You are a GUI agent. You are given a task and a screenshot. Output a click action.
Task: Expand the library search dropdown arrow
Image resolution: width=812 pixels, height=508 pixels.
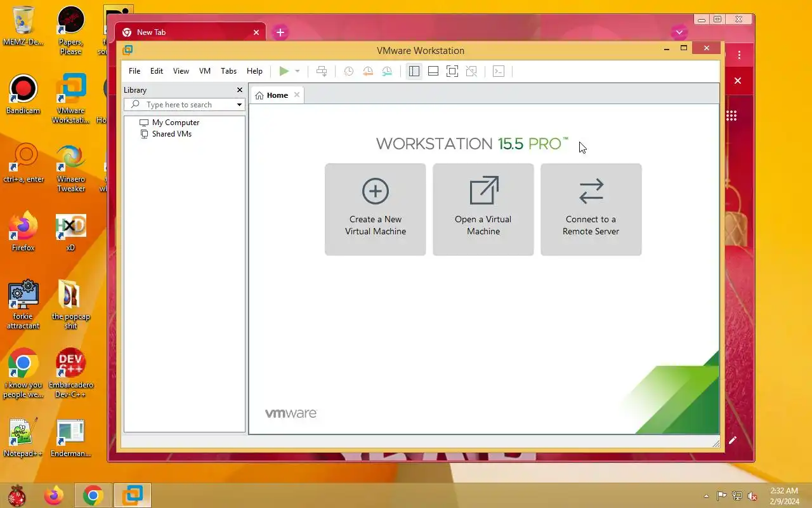click(x=239, y=105)
